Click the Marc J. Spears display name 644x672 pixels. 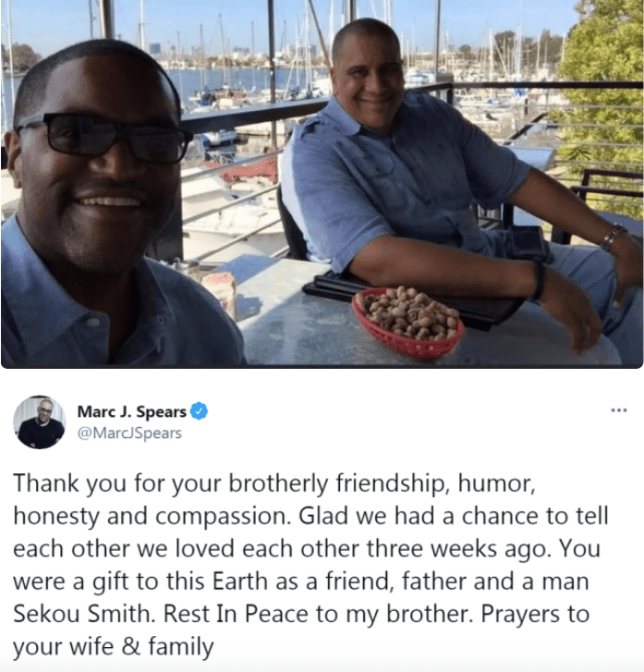(x=131, y=411)
